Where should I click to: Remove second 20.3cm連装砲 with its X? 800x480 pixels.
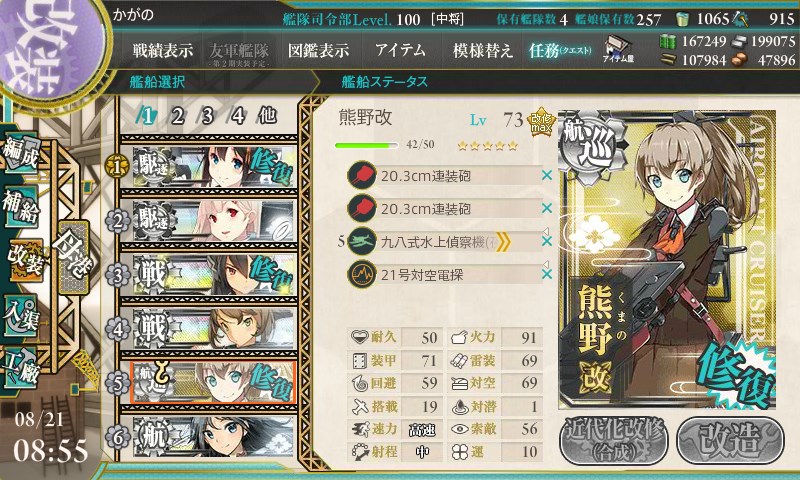coord(547,208)
